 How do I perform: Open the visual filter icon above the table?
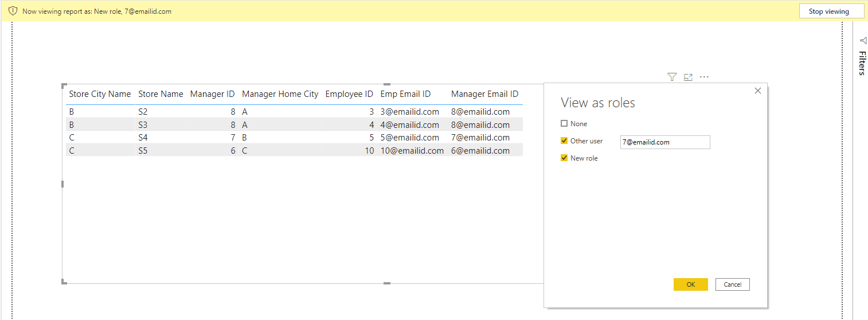[x=672, y=77]
